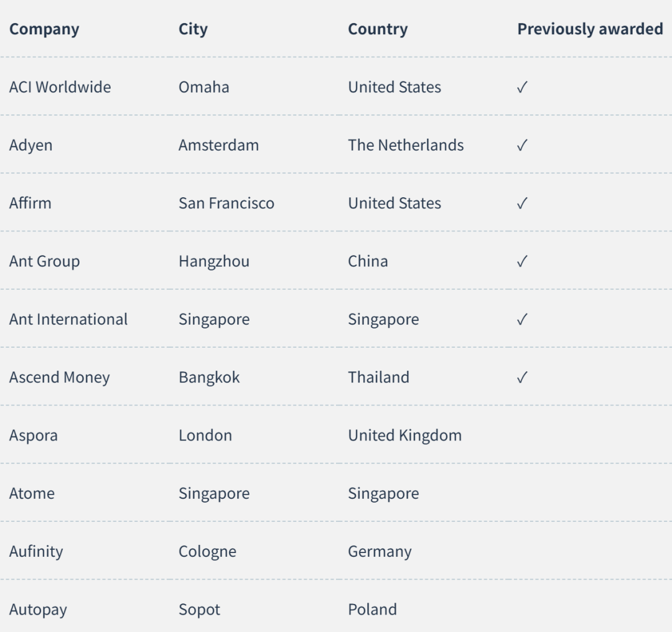Click the checkmark in Ascend Money row
The height and width of the screenshot is (632, 672).
coord(522,378)
